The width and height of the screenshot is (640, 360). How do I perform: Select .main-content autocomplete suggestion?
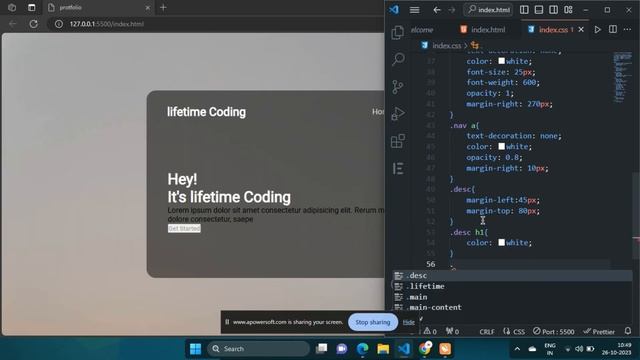[x=513, y=307]
